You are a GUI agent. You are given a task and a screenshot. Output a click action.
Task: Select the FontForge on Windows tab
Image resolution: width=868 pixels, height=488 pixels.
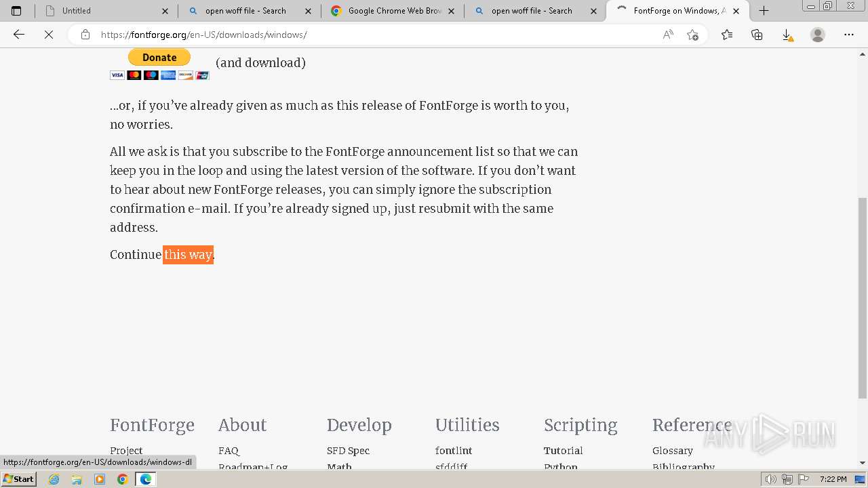point(678,11)
